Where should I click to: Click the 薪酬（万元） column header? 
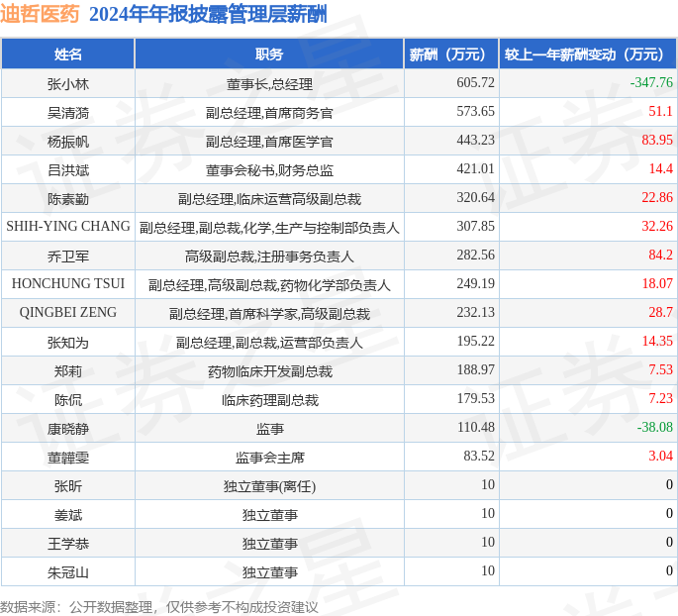pos(451,54)
